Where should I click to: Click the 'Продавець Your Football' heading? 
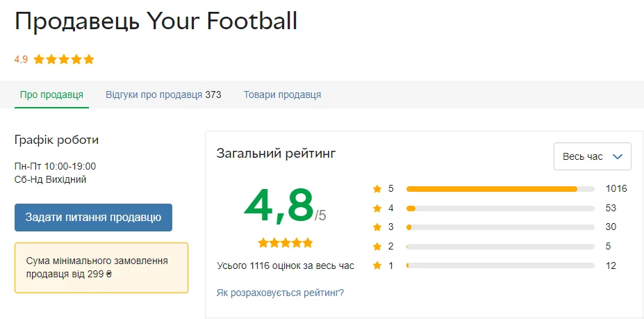point(156,21)
